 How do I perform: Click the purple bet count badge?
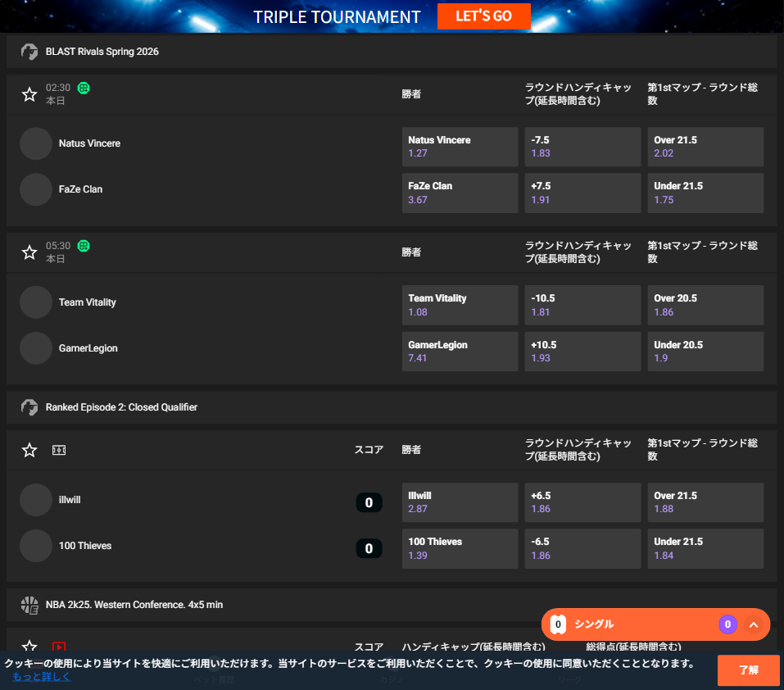click(727, 624)
